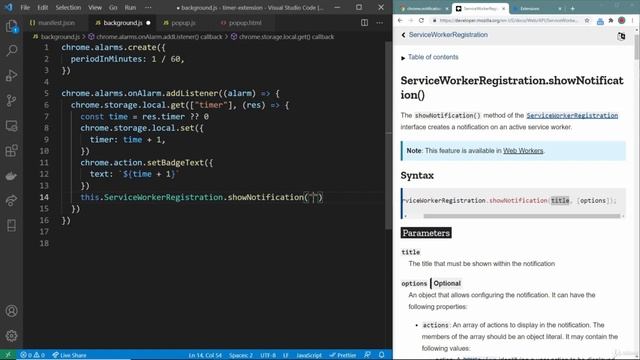This screenshot has height=360, width=640.
Task: Follow the Web Workers link
Action: [523, 151]
